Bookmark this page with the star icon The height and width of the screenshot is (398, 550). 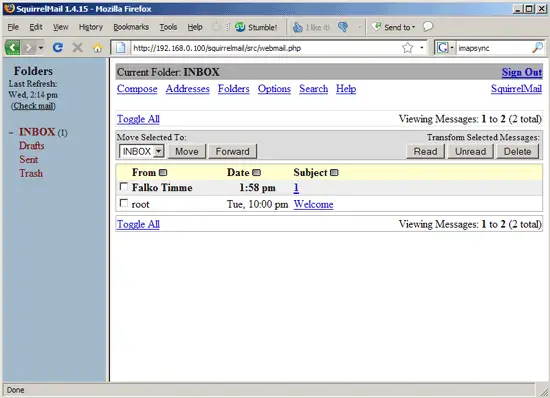408,48
